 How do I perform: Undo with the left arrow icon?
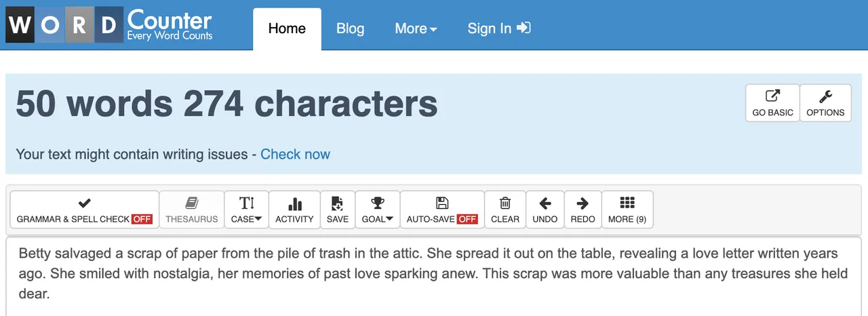(545, 203)
